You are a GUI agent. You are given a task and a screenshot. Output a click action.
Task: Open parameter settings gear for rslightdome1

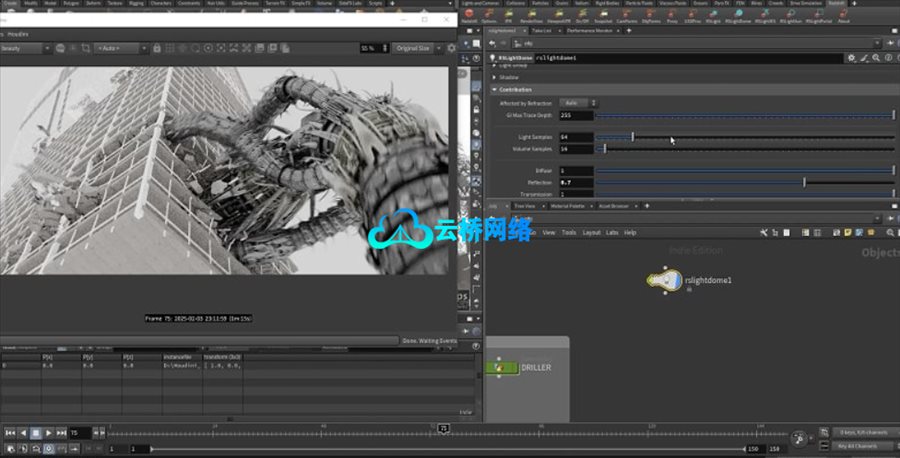(852, 58)
